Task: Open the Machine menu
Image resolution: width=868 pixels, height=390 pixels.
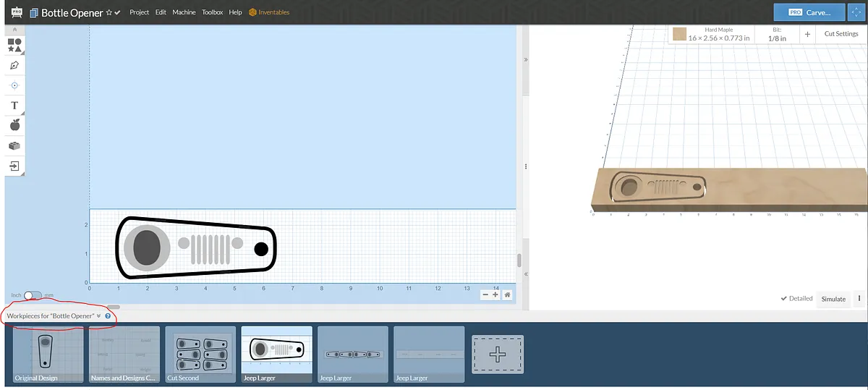Action: click(184, 12)
